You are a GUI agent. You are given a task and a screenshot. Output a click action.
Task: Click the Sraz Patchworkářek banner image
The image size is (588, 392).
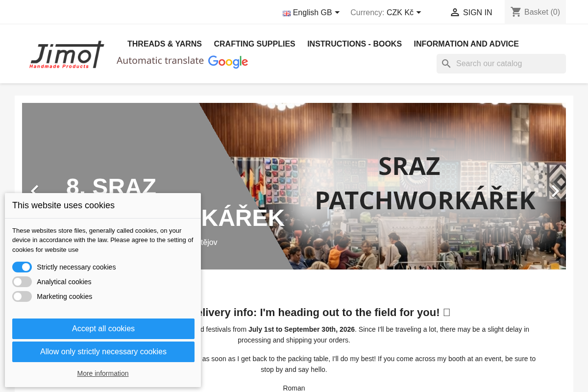coord(294,186)
